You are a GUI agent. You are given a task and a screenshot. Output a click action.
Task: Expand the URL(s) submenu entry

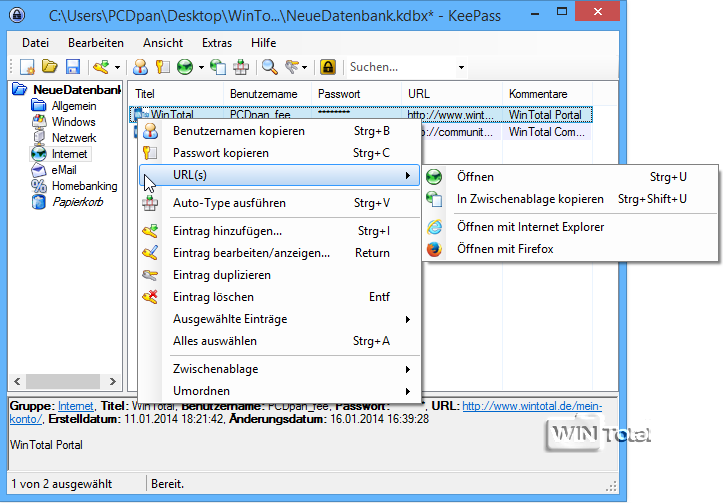[279, 175]
